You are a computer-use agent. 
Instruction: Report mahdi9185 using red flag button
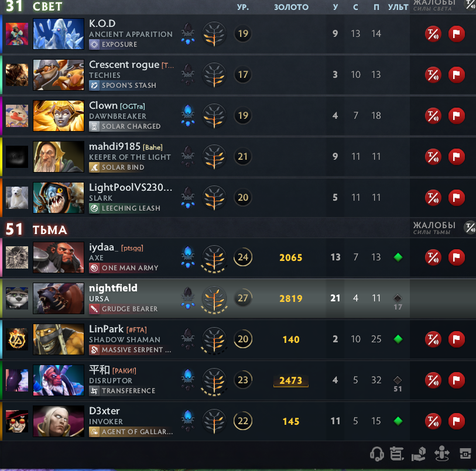456,156
